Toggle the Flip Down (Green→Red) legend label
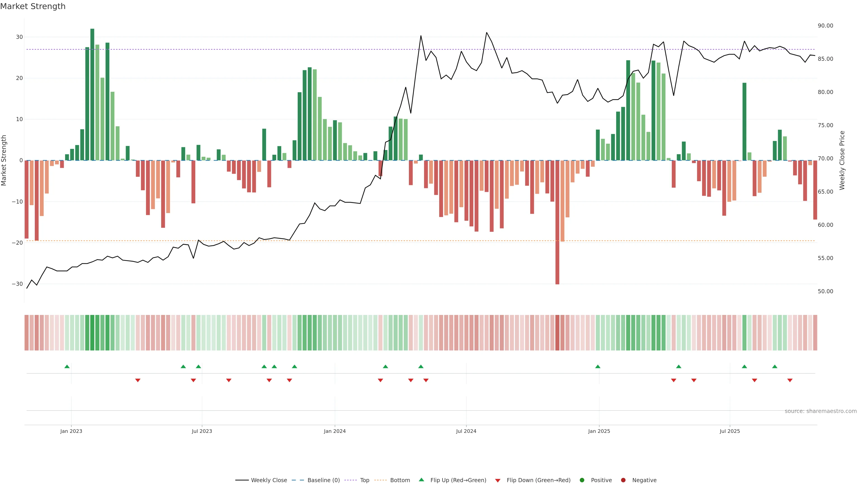 click(538, 480)
